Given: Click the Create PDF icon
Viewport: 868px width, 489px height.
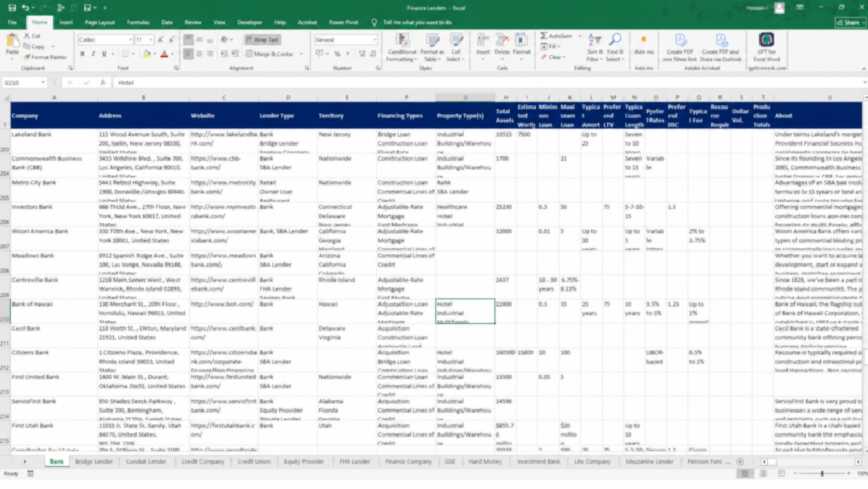Looking at the screenshot, I should [x=680, y=41].
